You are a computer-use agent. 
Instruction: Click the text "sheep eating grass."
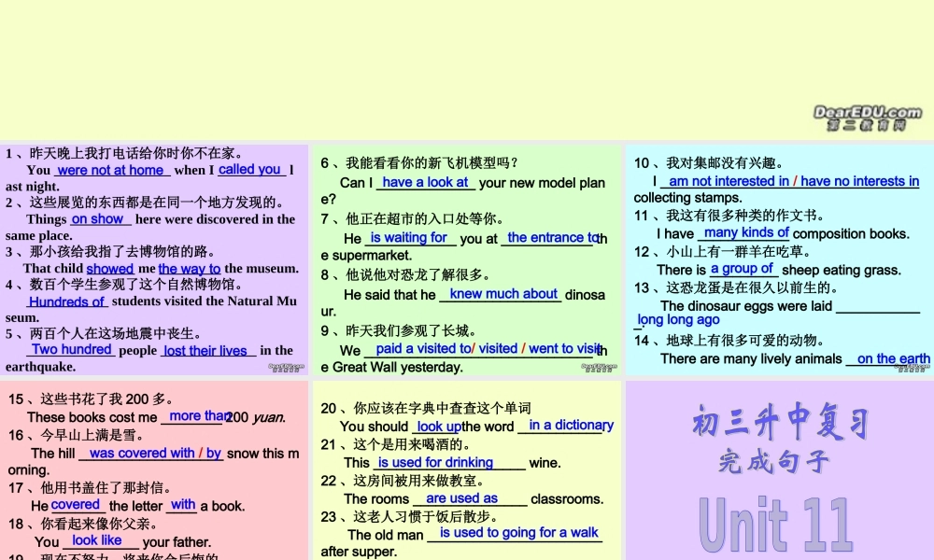click(x=842, y=270)
